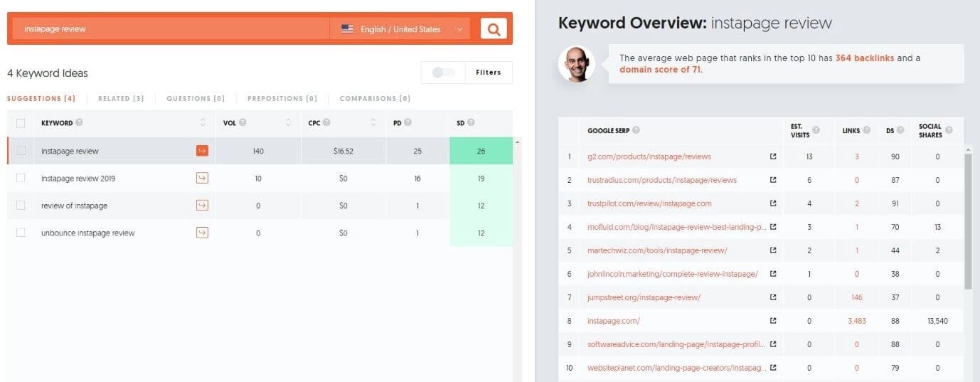The image size is (980, 382).
Task: Sort by the VOL column arrows
Action: [x=288, y=123]
